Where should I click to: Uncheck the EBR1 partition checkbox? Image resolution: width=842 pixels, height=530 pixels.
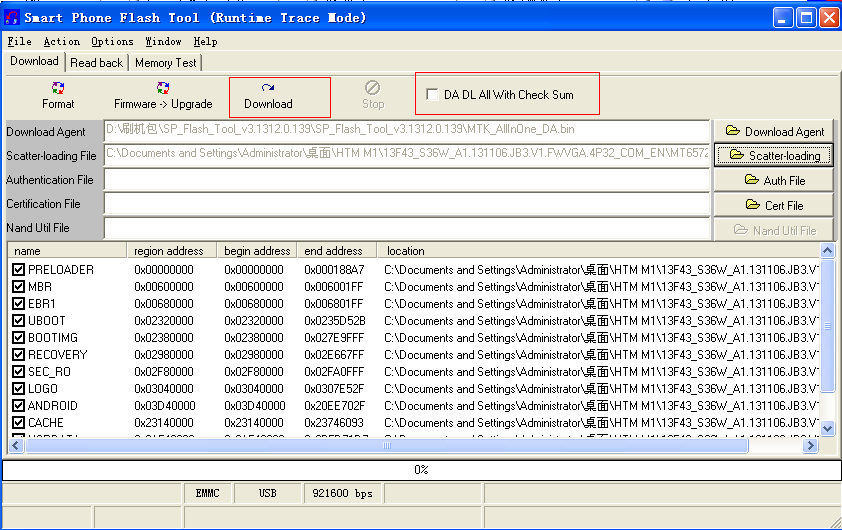pos(18,303)
